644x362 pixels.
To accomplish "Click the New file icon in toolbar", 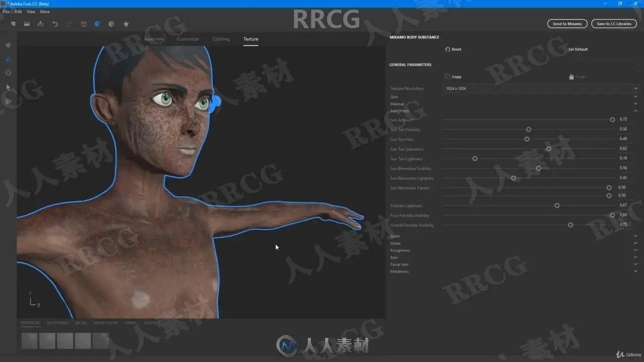I will (x=13, y=24).
